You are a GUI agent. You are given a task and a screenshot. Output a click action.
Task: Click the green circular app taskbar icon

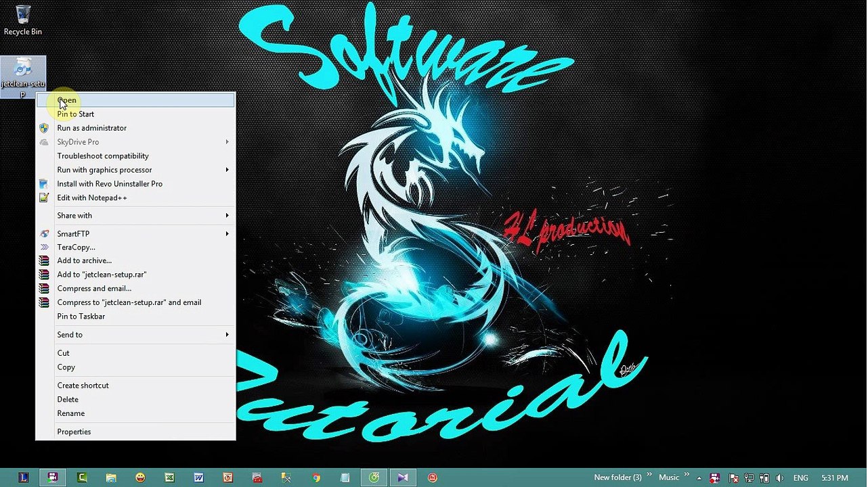pyautogui.click(x=374, y=478)
